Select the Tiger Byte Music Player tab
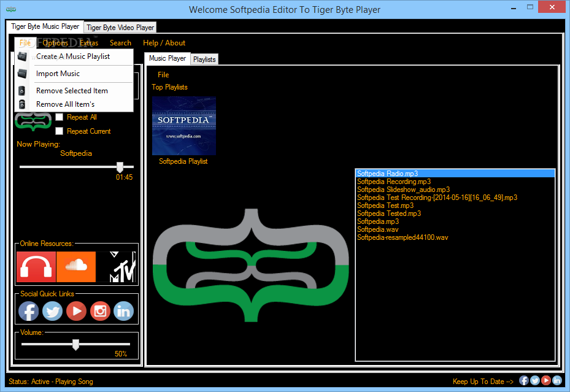570x392 pixels. point(45,26)
